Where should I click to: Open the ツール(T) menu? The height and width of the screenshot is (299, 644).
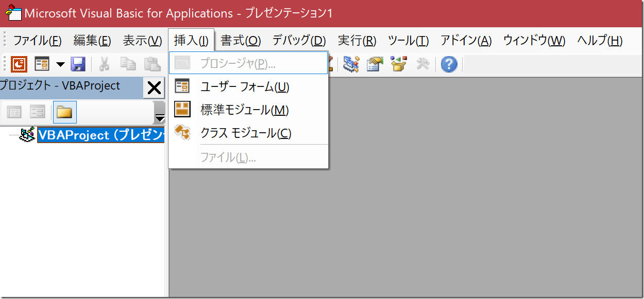click(408, 41)
